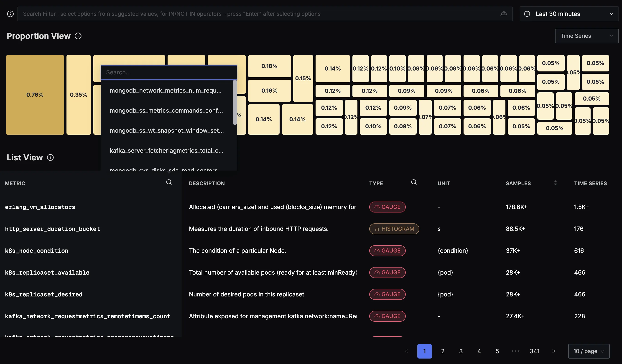Open the k8s_node_condition metric
Screen dimensions: 622x364
point(37,251)
